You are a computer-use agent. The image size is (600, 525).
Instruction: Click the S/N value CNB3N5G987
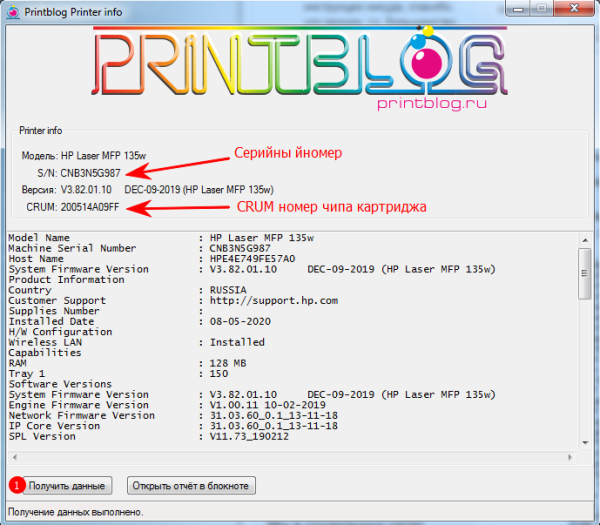click(96, 173)
